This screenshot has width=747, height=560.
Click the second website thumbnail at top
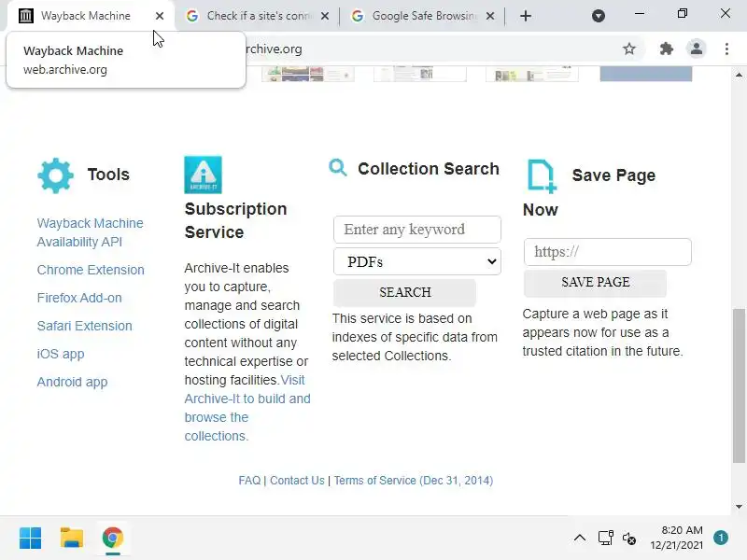click(419, 75)
